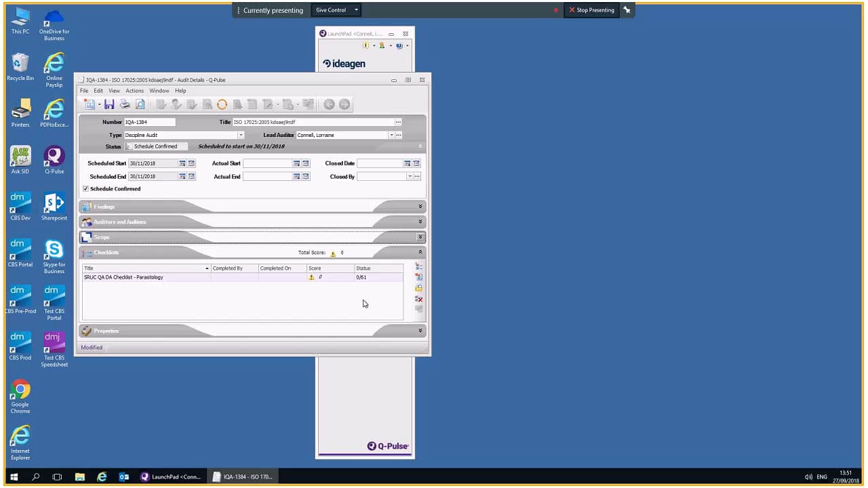
Task: Open Q-Pulse desktop shortcut
Action: tap(54, 160)
